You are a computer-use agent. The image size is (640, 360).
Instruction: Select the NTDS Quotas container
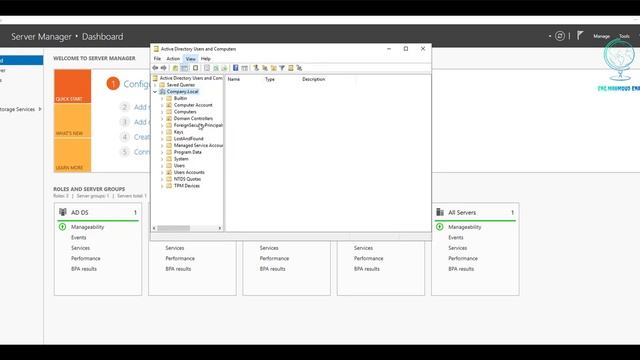pyautogui.click(x=187, y=179)
